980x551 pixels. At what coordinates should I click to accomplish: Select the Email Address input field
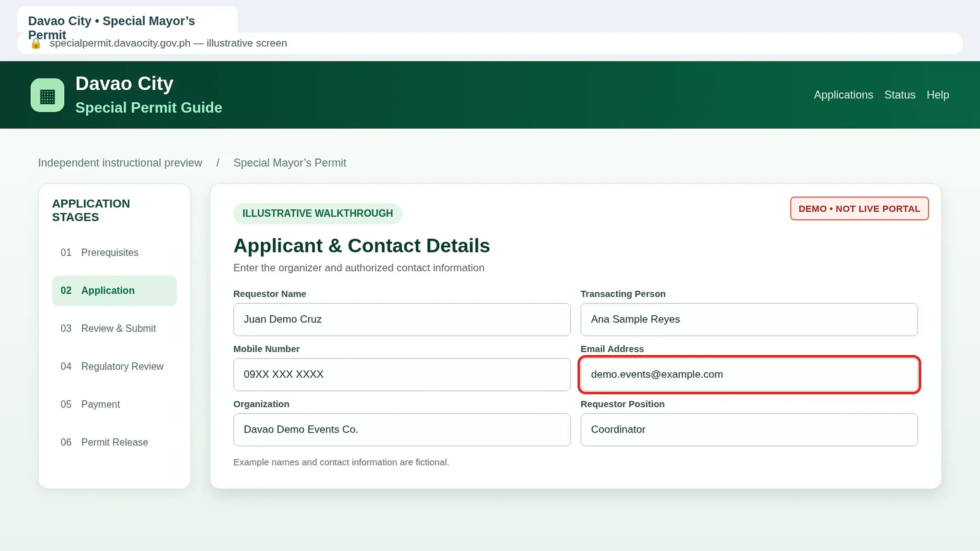click(x=749, y=375)
